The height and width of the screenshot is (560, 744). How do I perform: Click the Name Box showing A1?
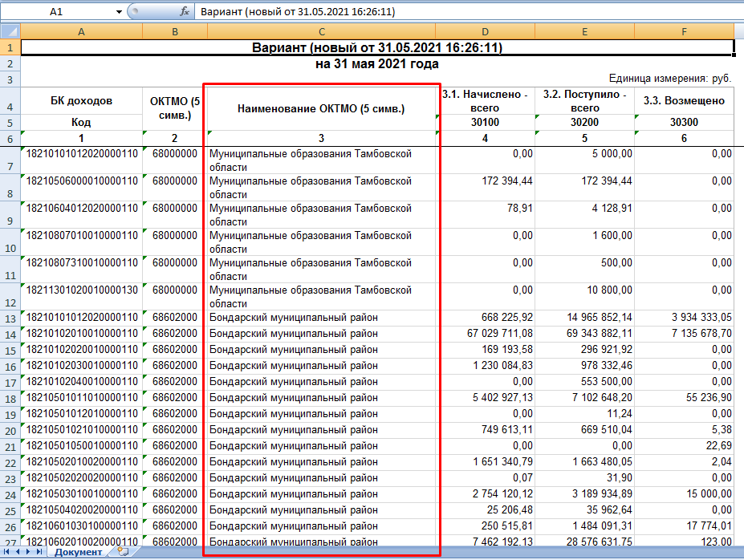(x=57, y=12)
